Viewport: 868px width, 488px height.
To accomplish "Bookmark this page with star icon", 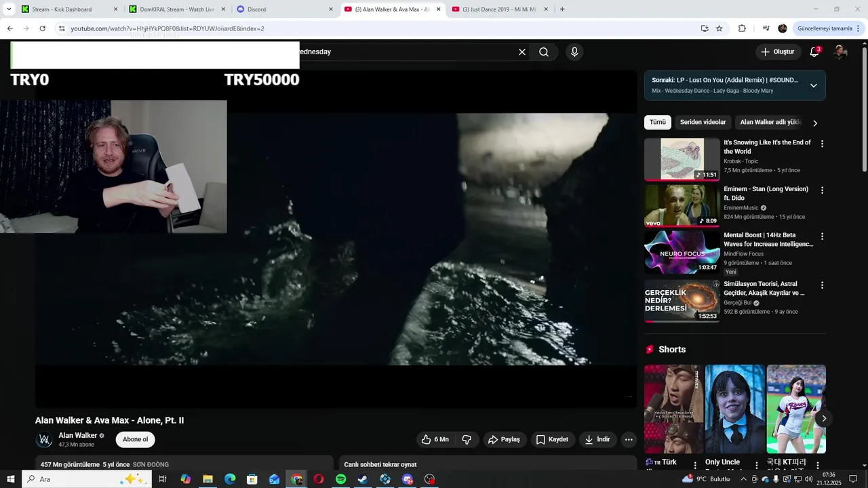I will [719, 28].
